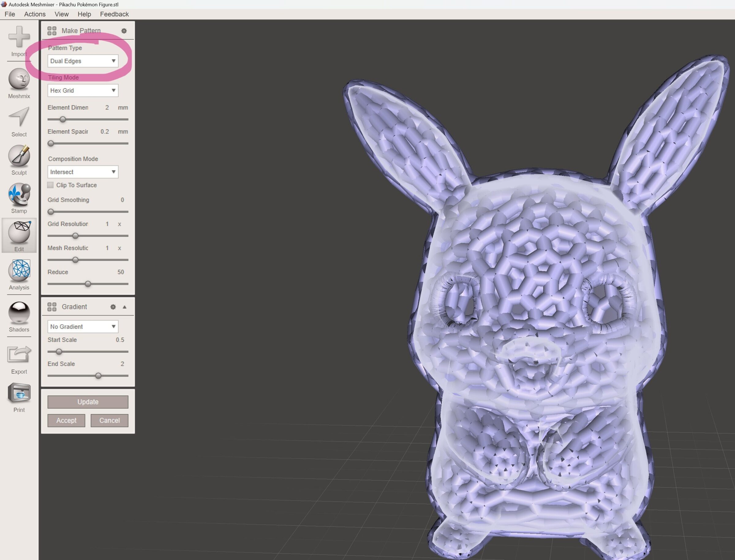Click the Import plus icon
Image resolution: width=735 pixels, height=560 pixels.
point(19,36)
